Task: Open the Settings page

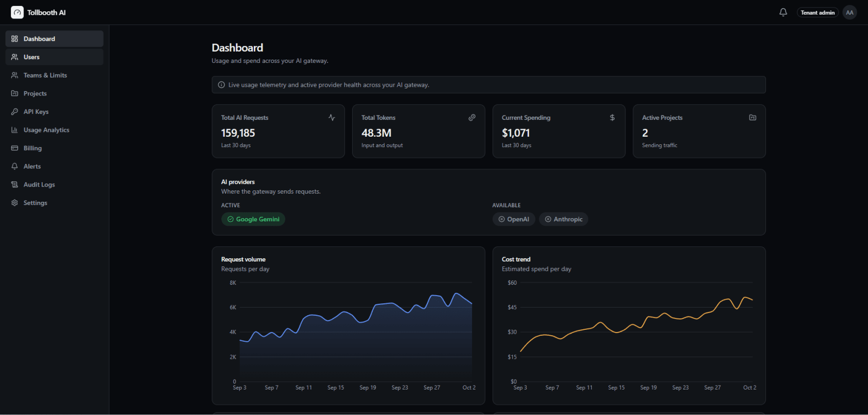Action: coord(54,203)
